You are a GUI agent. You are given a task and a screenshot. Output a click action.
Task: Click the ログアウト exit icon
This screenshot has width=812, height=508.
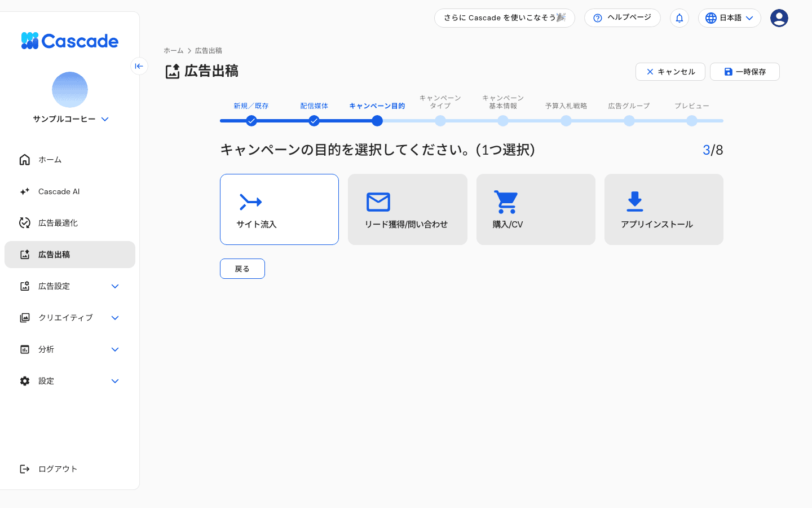pos(25,469)
